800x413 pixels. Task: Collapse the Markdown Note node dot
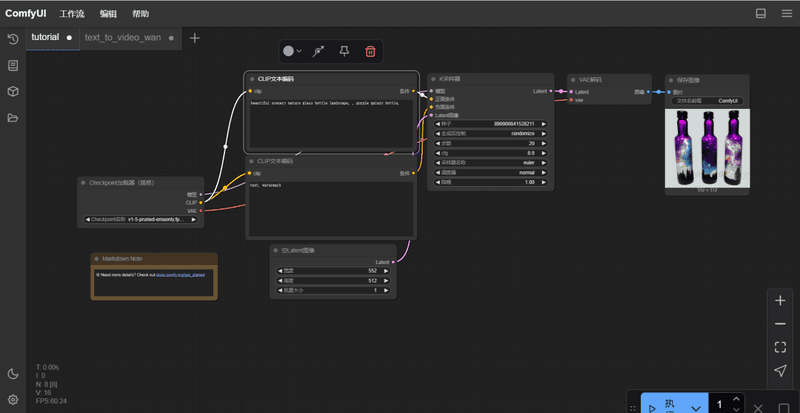[96, 259]
